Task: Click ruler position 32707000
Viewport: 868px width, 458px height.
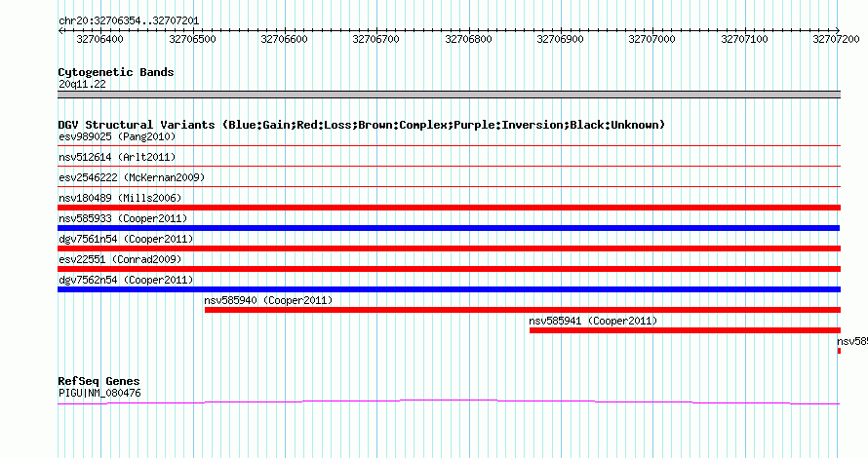Action: pyautogui.click(x=652, y=39)
